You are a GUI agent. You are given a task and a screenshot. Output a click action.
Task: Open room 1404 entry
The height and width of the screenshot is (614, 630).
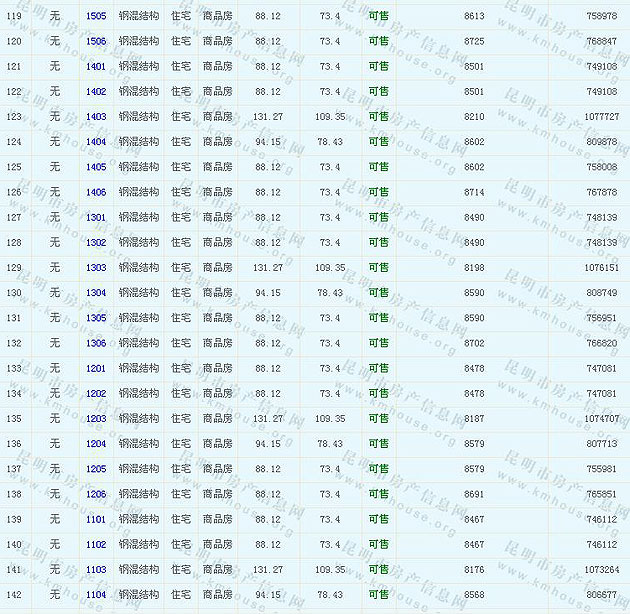pos(96,142)
